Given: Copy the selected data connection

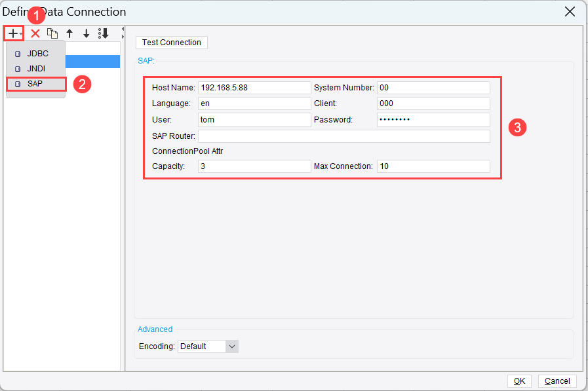Looking at the screenshot, I should tap(52, 33).
